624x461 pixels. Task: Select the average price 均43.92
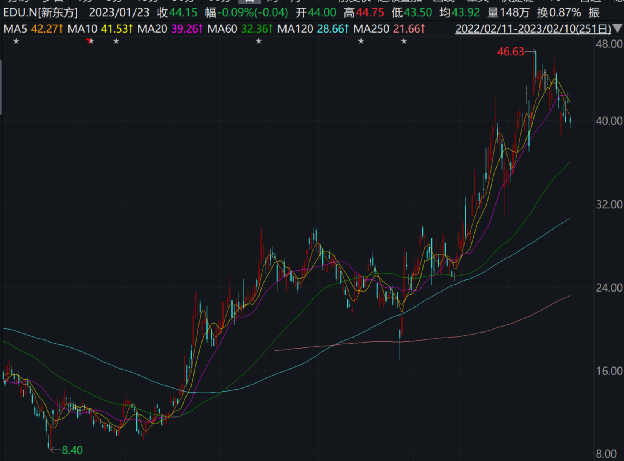coord(459,13)
